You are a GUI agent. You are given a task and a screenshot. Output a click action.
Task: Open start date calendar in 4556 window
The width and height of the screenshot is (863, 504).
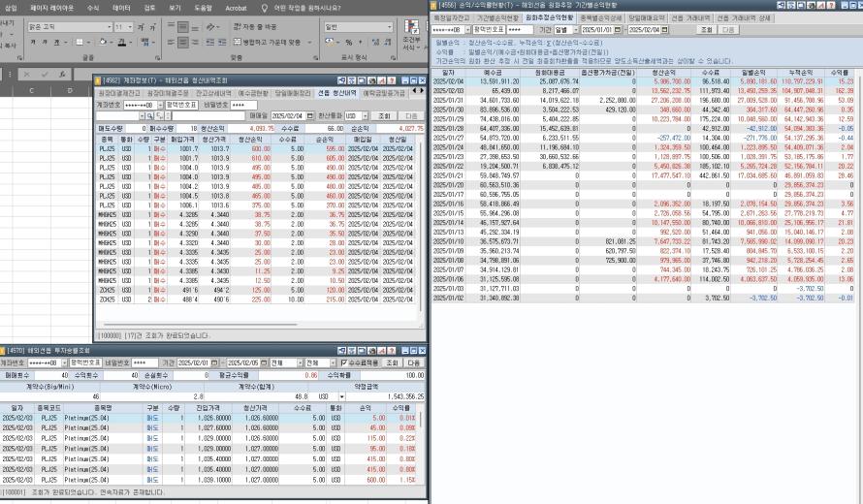click(x=618, y=30)
